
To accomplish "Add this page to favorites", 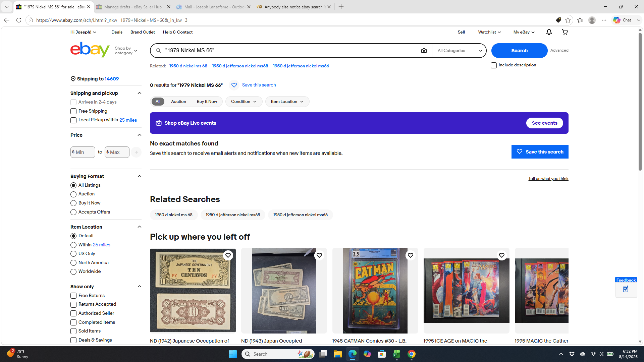I will (x=568, y=20).
